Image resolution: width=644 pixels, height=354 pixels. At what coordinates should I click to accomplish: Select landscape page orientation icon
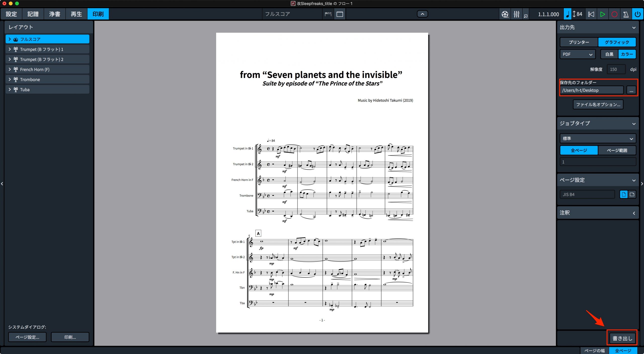632,194
